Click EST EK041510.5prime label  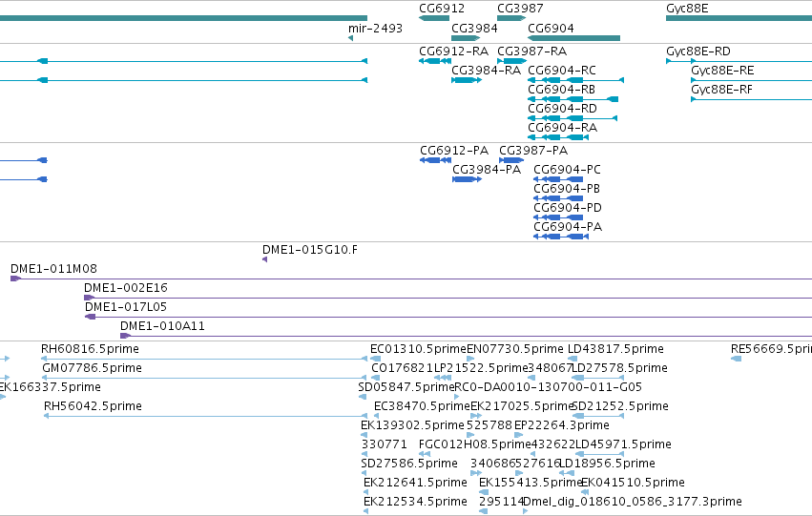point(633,484)
